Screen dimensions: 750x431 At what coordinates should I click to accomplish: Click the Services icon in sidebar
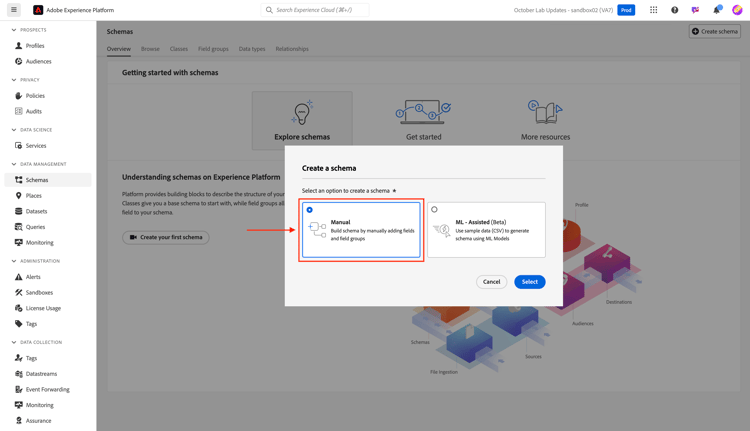coord(19,145)
